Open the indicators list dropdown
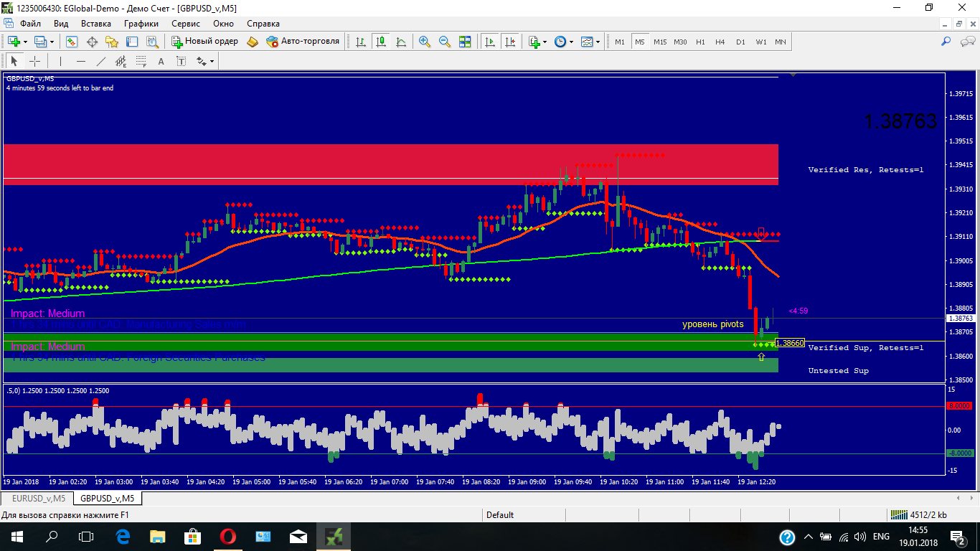The height and width of the screenshot is (551, 980). tap(545, 42)
